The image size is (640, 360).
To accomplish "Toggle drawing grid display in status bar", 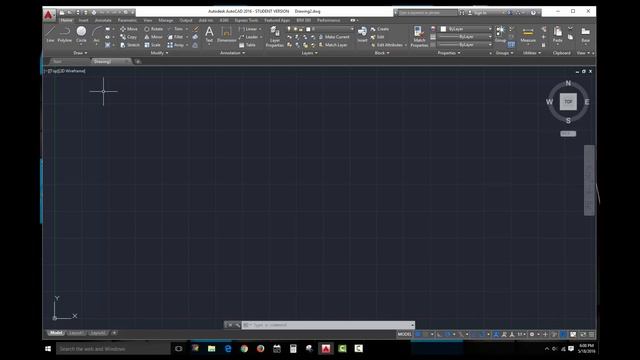I will click(418, 334).
